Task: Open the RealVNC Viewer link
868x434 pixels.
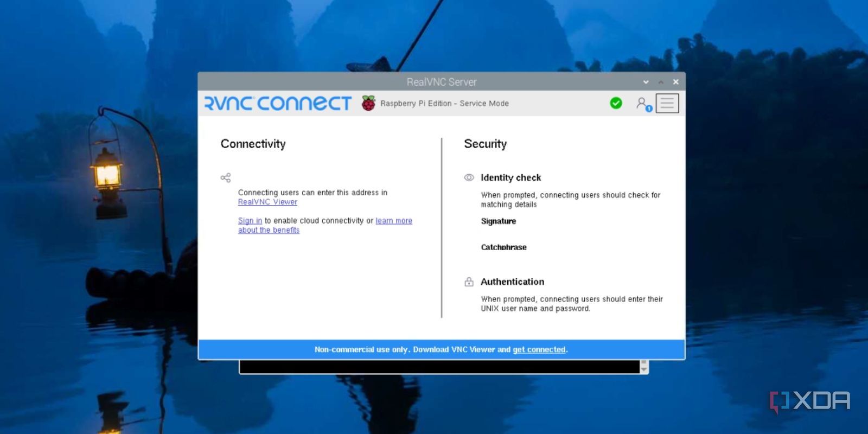Action: (x=267, y=202)
